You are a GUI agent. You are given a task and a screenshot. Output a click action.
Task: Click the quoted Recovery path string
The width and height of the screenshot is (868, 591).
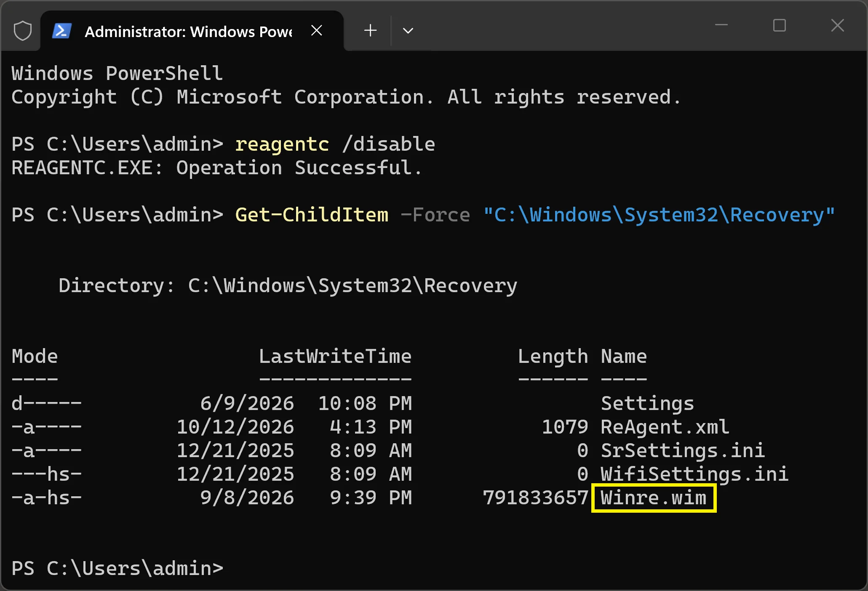659,215
